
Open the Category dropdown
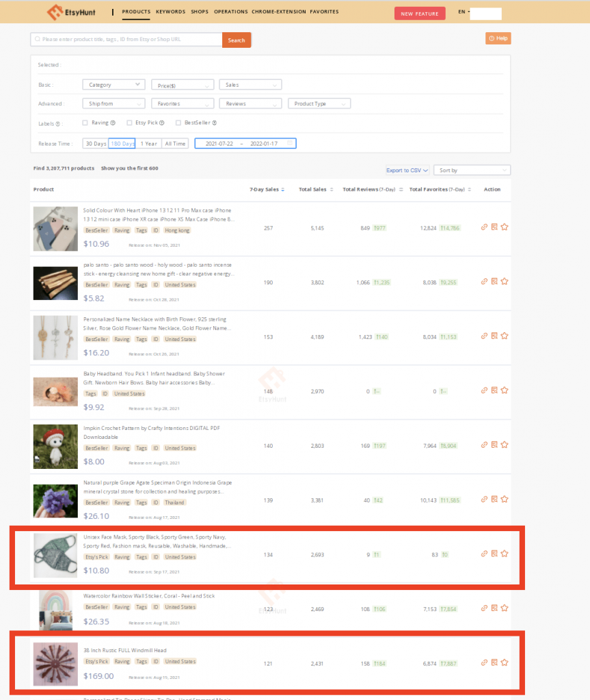tap(113, 84)
